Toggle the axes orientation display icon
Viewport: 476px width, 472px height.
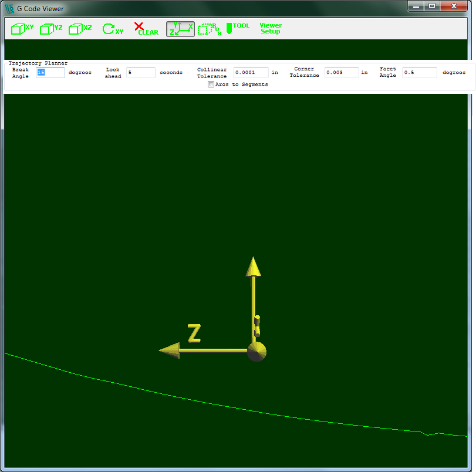pos(180,28)
